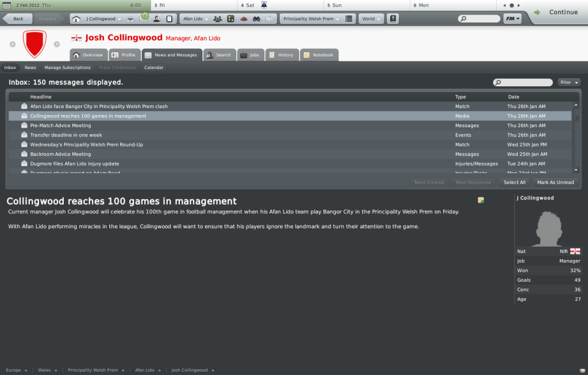
Task: Click the Mark As Unread button
Action: (x=555, y=182)
